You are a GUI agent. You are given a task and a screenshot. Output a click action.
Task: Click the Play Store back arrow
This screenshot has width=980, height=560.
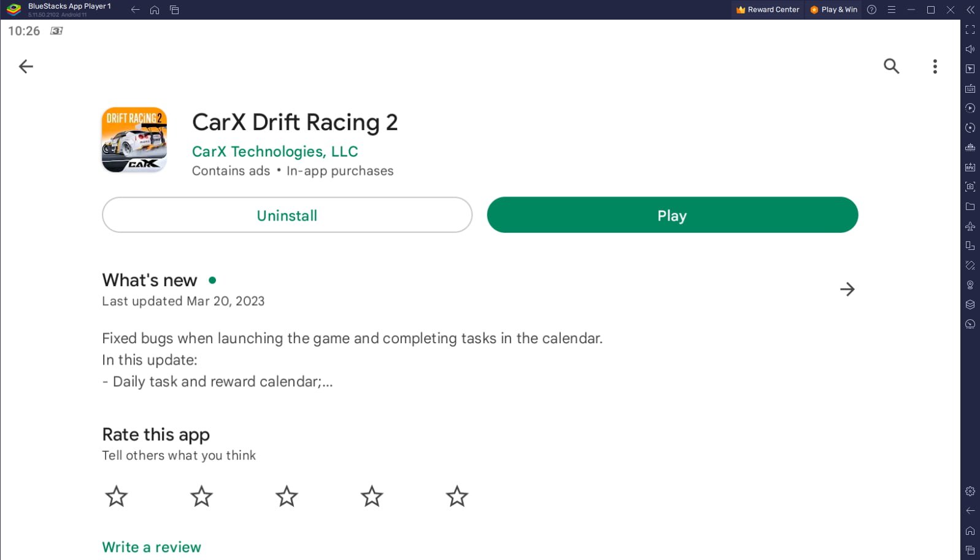26,66
